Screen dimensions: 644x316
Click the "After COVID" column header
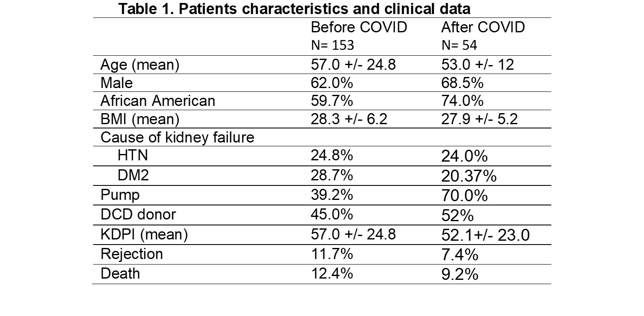click(x=483, y=28)
